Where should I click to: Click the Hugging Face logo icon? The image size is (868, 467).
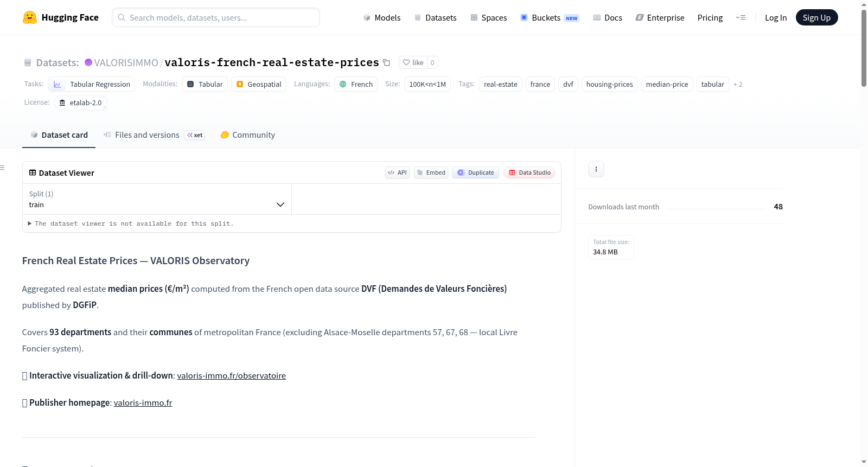coord(30,17)
